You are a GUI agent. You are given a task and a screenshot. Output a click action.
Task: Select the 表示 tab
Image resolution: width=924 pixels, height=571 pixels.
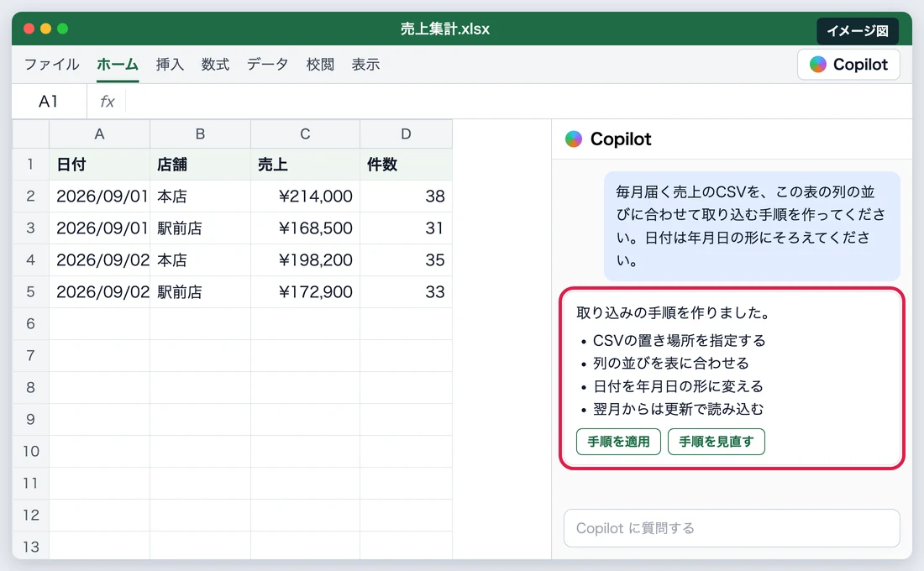365,64
